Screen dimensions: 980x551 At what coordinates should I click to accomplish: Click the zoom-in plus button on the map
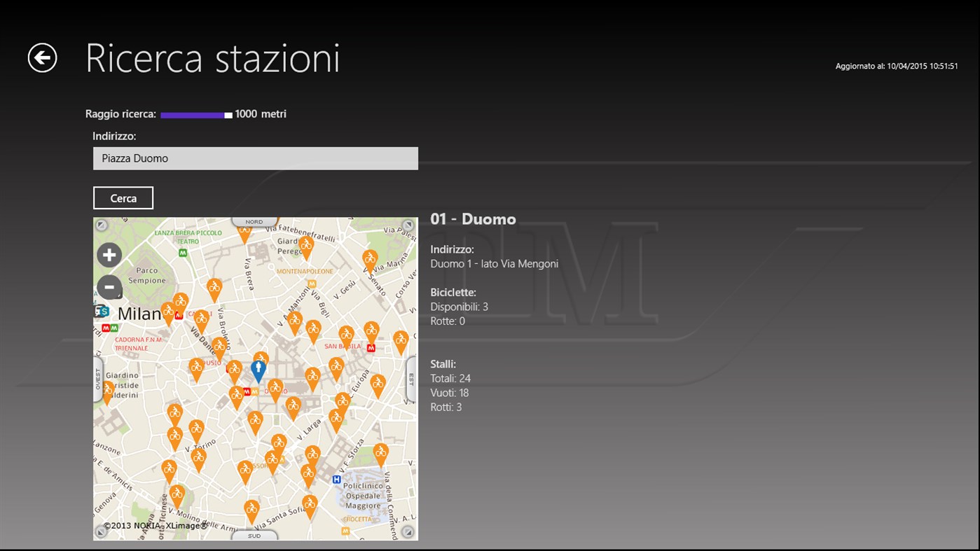[x=109, y=255]
